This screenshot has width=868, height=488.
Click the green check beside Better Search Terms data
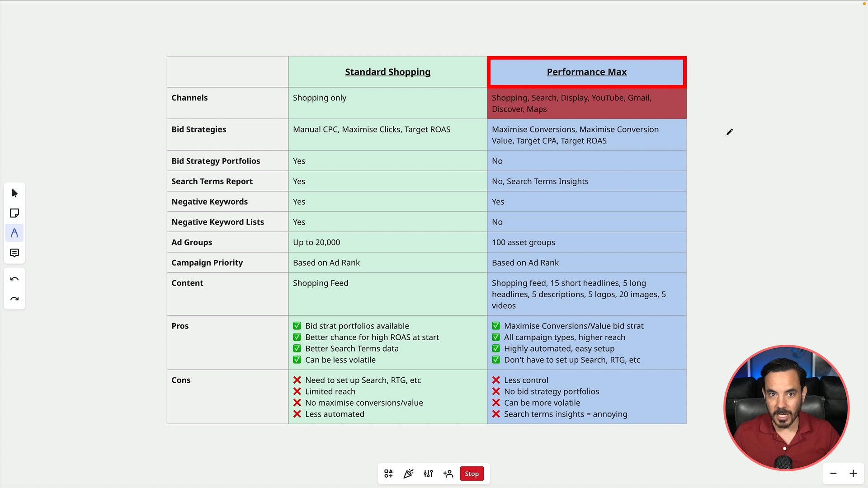(297, 348)
